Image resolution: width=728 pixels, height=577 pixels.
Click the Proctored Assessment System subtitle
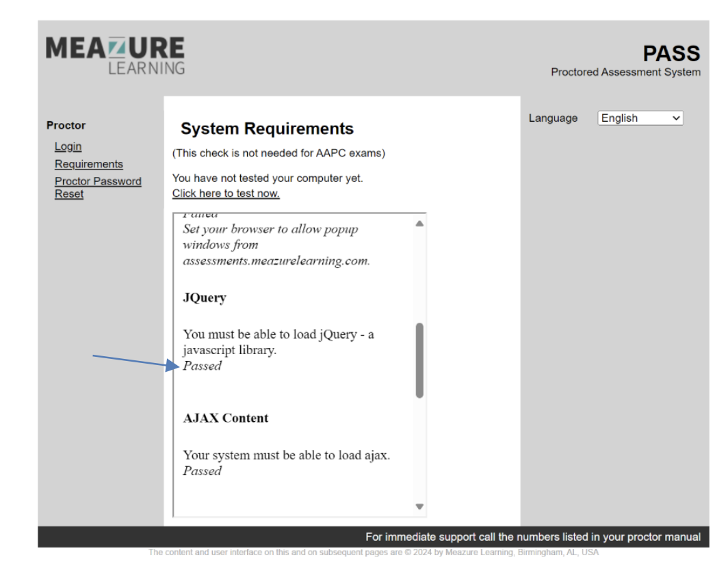625,72
